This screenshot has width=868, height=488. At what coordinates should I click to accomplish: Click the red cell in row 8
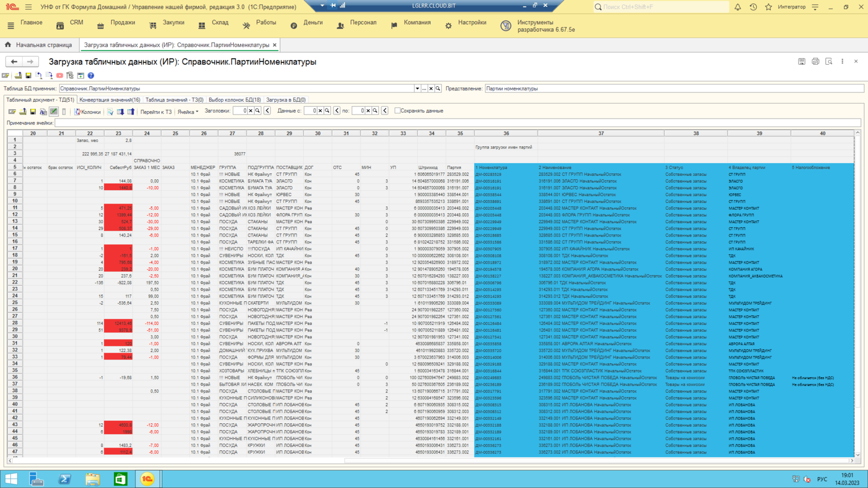pos(118,188)
